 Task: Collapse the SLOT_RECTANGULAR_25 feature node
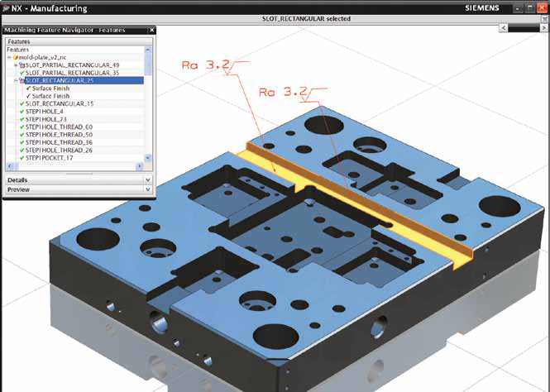pyautogui.click(x=16, y=81)
